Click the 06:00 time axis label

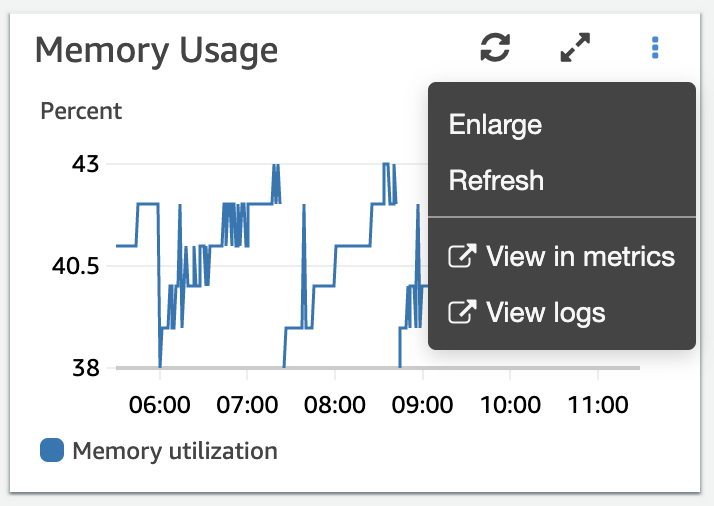pyautogui.click(x=160, y=405)
